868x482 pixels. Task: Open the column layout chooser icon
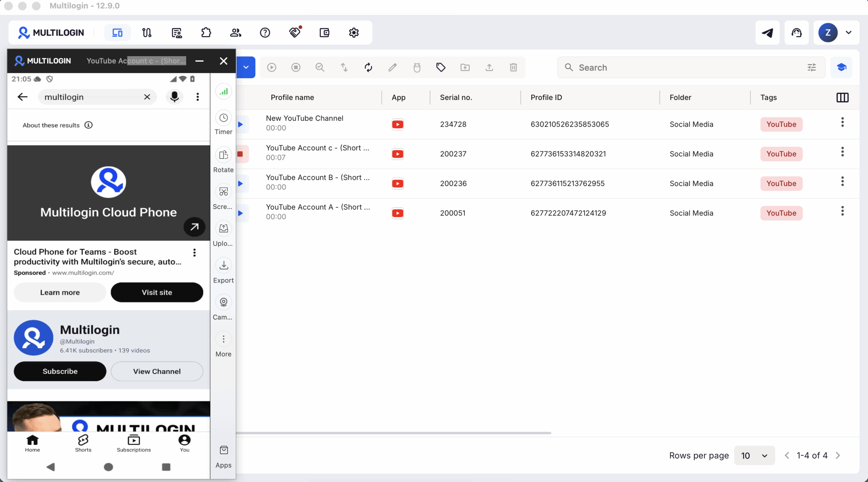coord(842,98)
